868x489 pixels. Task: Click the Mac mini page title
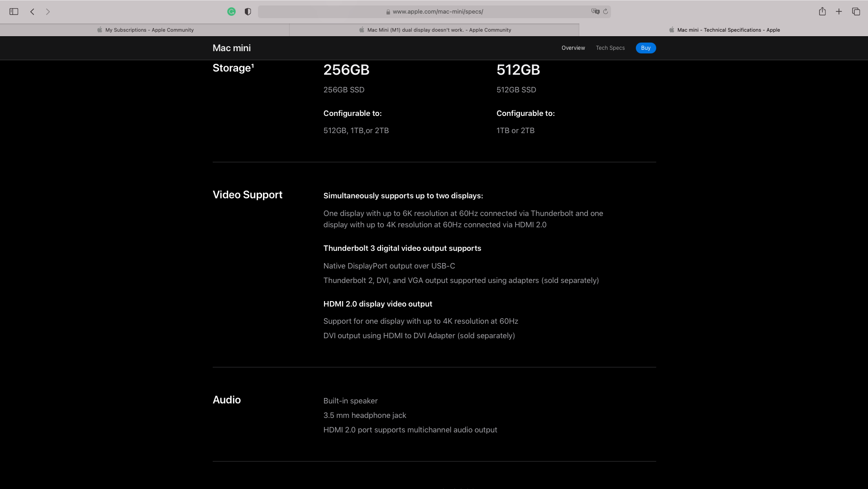232,48
